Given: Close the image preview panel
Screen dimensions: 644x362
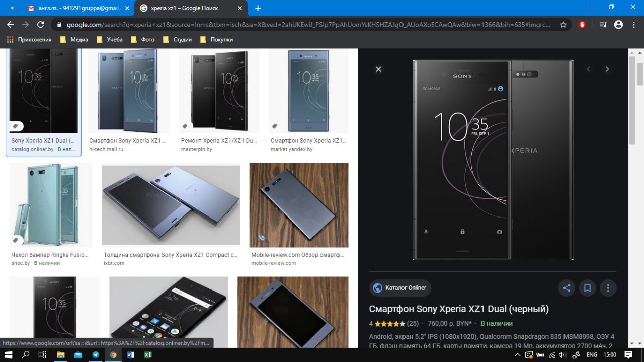Looking at the screenshot, I should [379, 69].
